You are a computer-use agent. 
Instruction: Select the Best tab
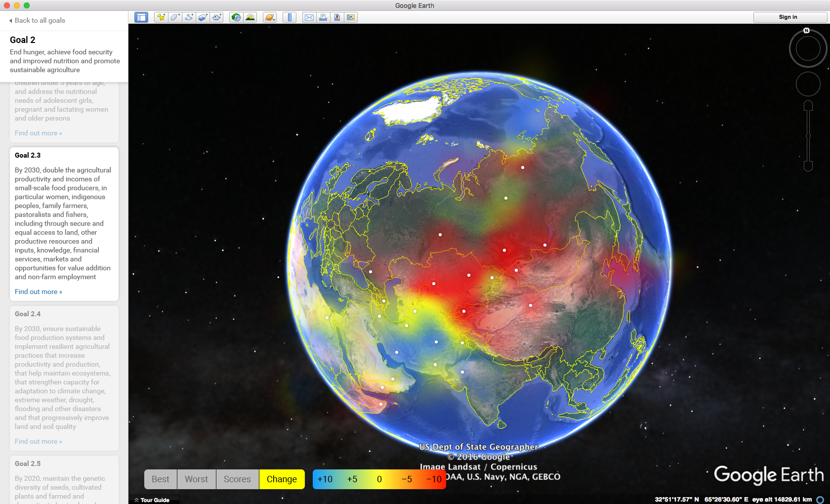pos(161,479)
